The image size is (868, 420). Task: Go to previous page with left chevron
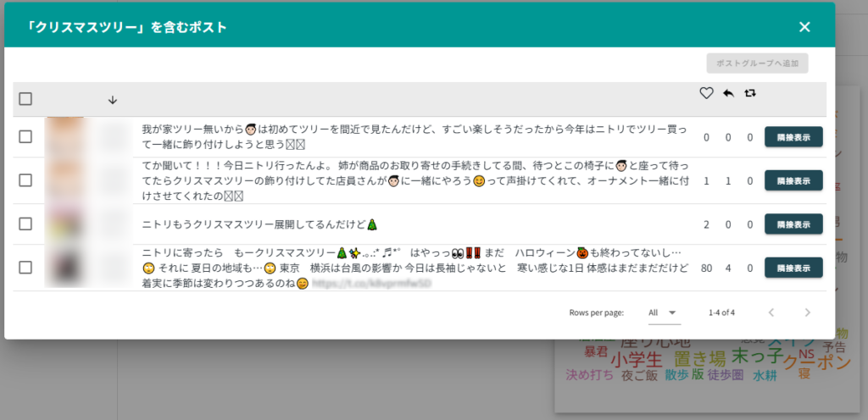coord(771,312)
